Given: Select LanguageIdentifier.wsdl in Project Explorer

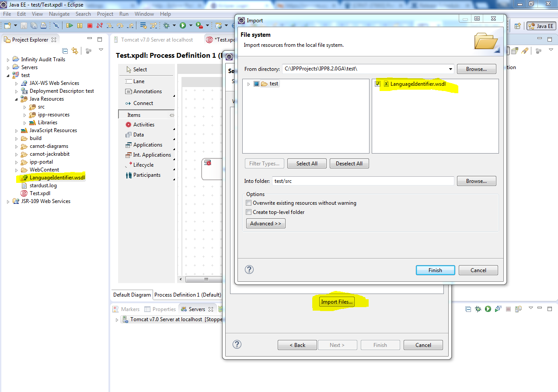Looking at the screenshot, I should [x=57, y=178].
